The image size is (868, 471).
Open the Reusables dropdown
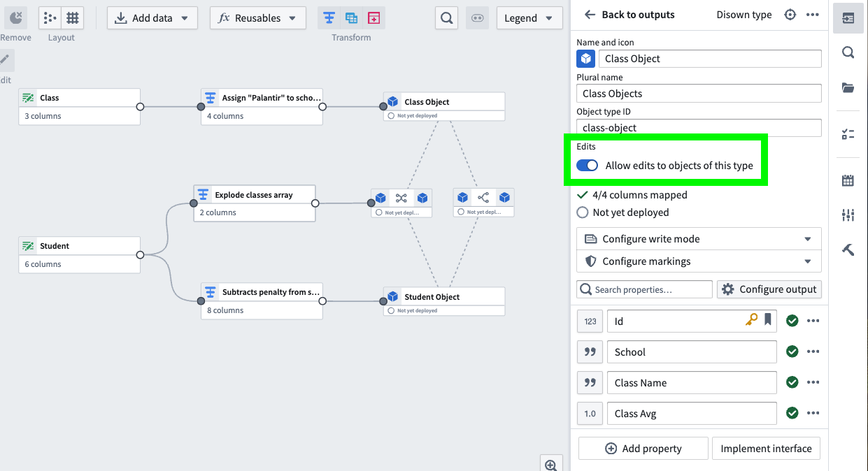pos(258,18)
